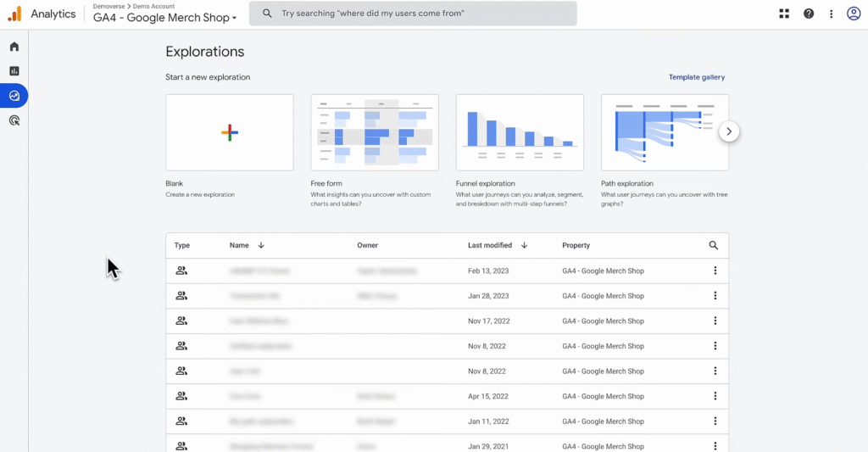The width and height of the screenshot is (868, 452).
Task: Click the Funnel exploration title text
Action: [486, 183]
